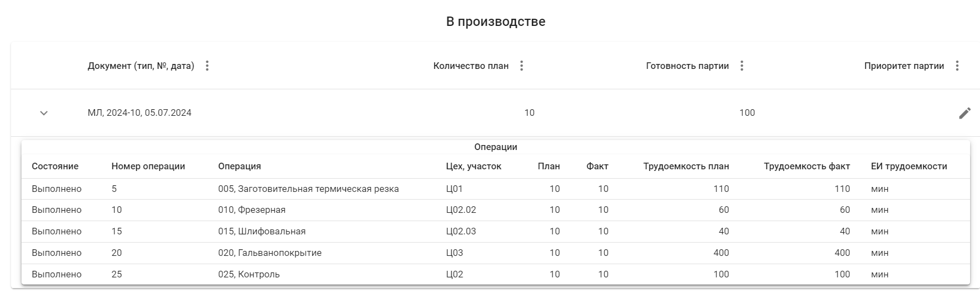Click the МЛ, 2024-10, 05.07.2024 document cell
980x300 pixels.
[140, 113]
